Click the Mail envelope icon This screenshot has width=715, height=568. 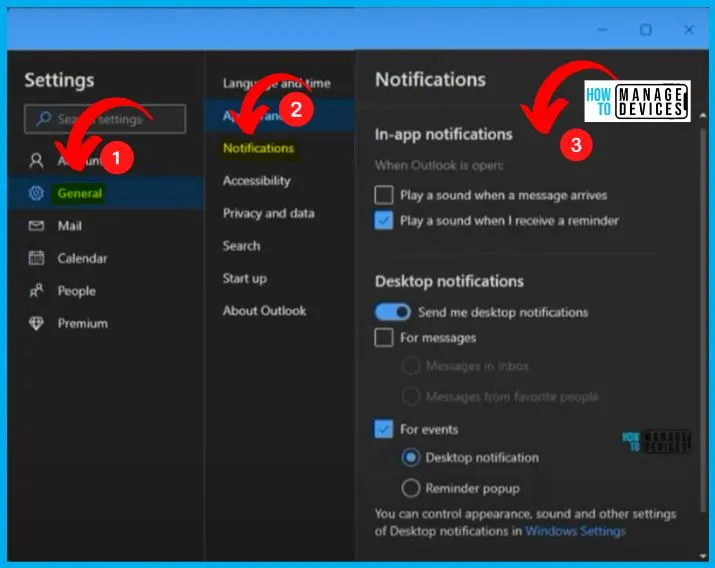[36, 226]
